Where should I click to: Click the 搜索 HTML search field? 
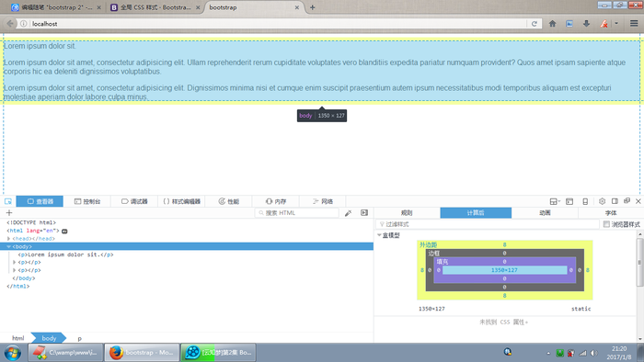297,213
